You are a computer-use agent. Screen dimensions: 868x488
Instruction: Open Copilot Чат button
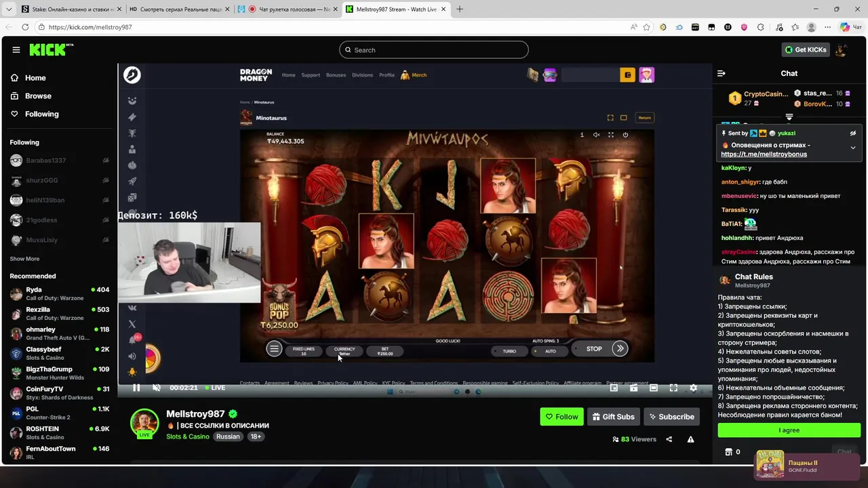coord(850,27)
